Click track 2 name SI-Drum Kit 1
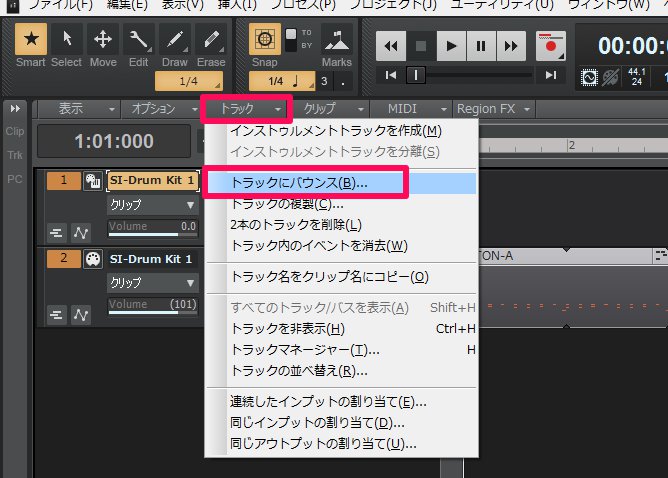 (x=152, y=259)
